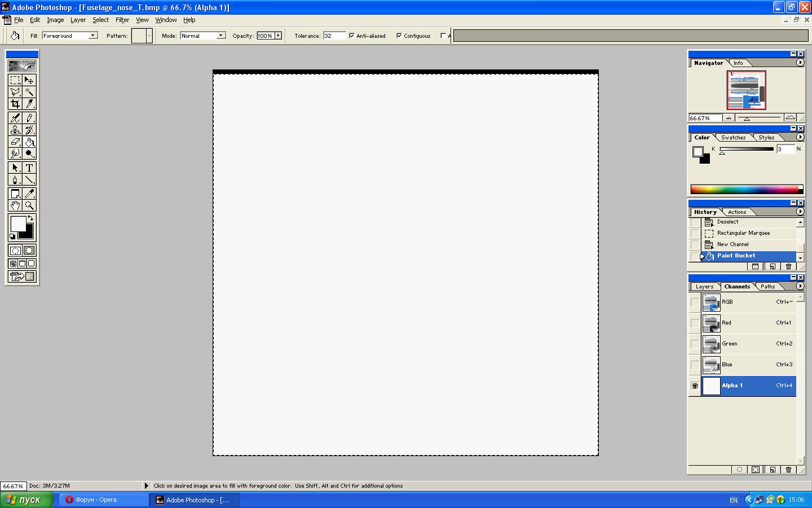Select the Smudge tool
Viewport: 812px width, 508px height.
tap(15, 154)
